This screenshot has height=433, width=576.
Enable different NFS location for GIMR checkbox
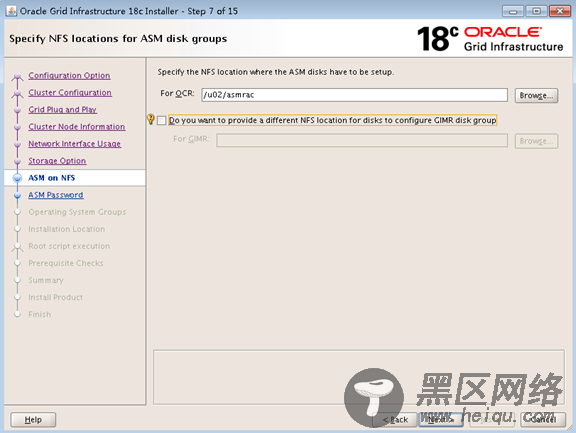tap(162, 120)
